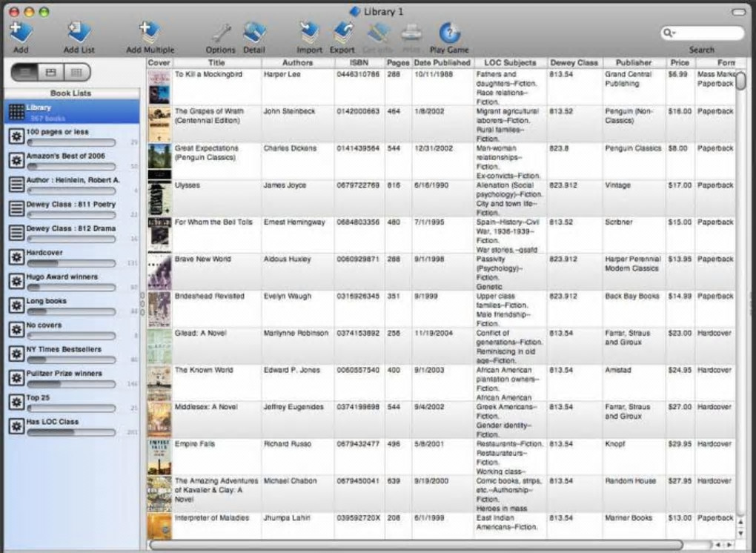
Task: Sort by LOC Subjects column header
Action: (510, 63)
